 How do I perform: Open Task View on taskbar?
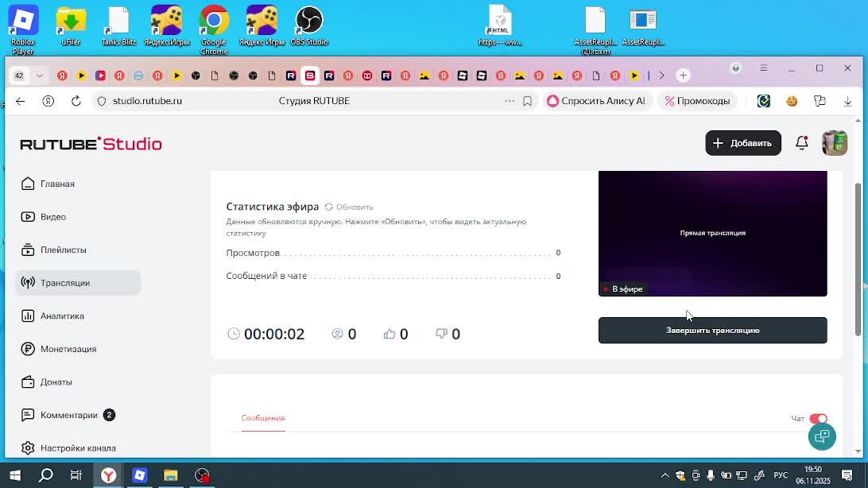[x=76, y=475]
